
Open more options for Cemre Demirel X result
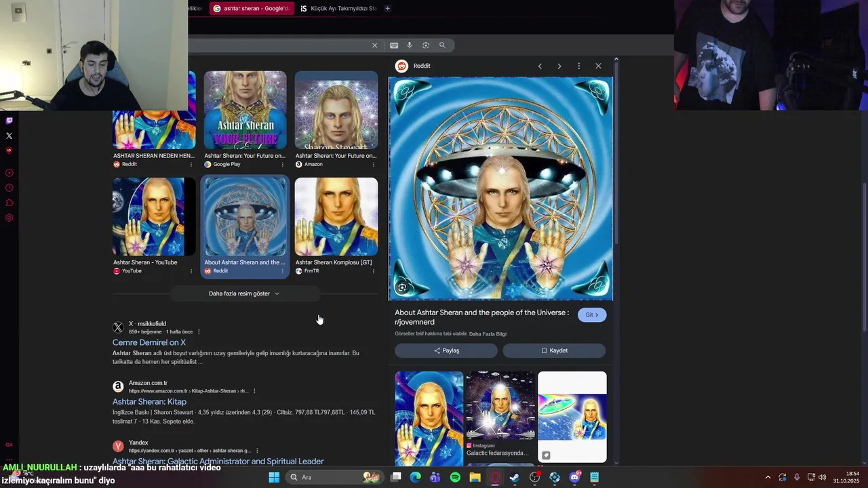[199, 332]
